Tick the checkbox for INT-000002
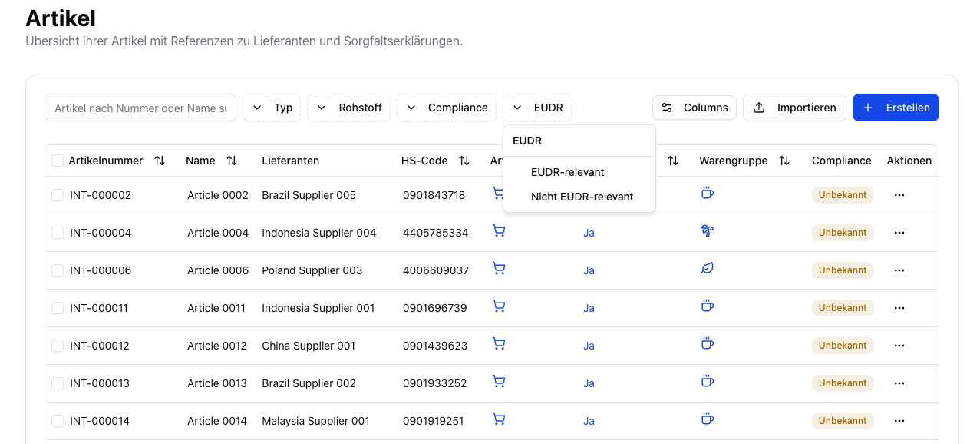Viewport: 980px width, 444px height. click(x=58, y=195)
